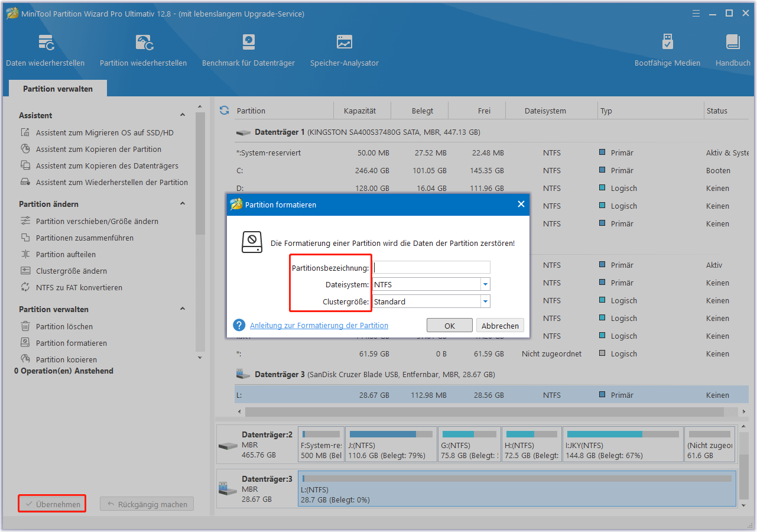Sort by Typ column header
The image size is (757, 532).
click(x=650, y=111)
